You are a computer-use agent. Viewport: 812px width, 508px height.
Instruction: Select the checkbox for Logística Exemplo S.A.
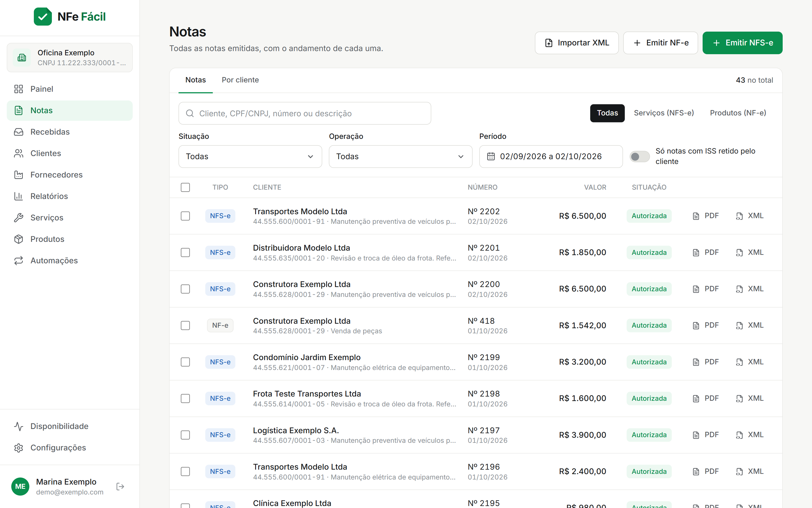(x=185, y=435)
